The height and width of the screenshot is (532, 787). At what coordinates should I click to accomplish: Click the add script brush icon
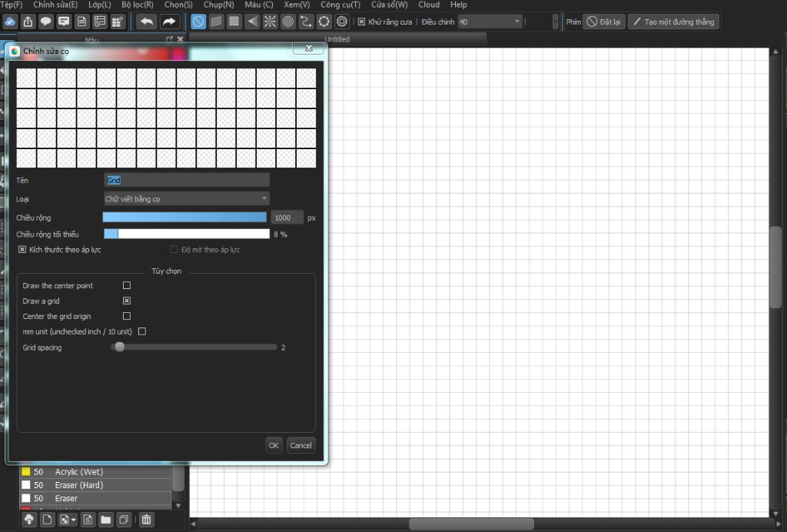coord(88,520)
